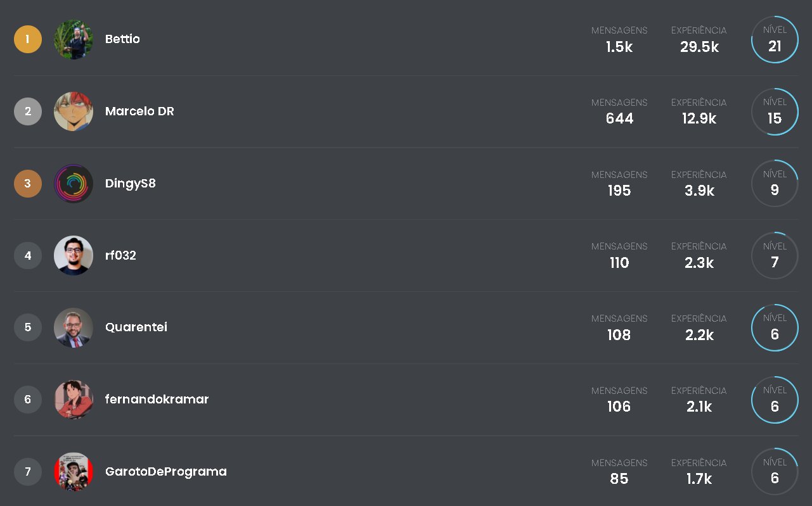Click the bronze rank 3 badge
Screen dimensions: 812x506
(x=28, y=184)
